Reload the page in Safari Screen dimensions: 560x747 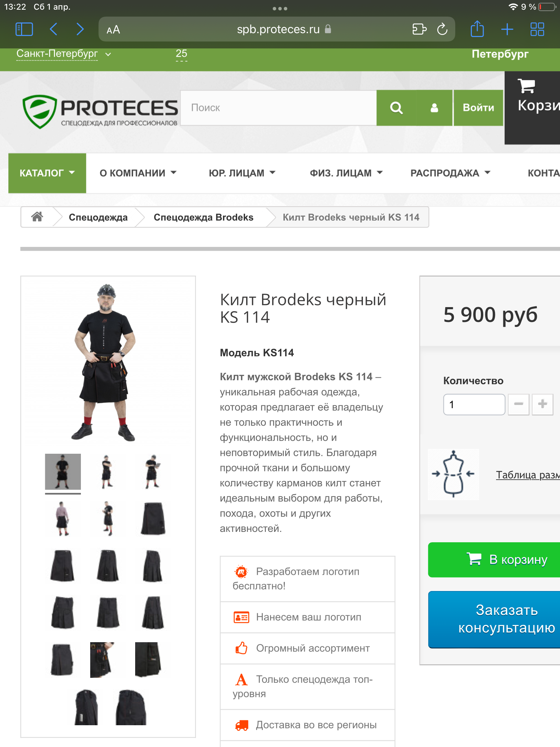(x=442, y=29)
